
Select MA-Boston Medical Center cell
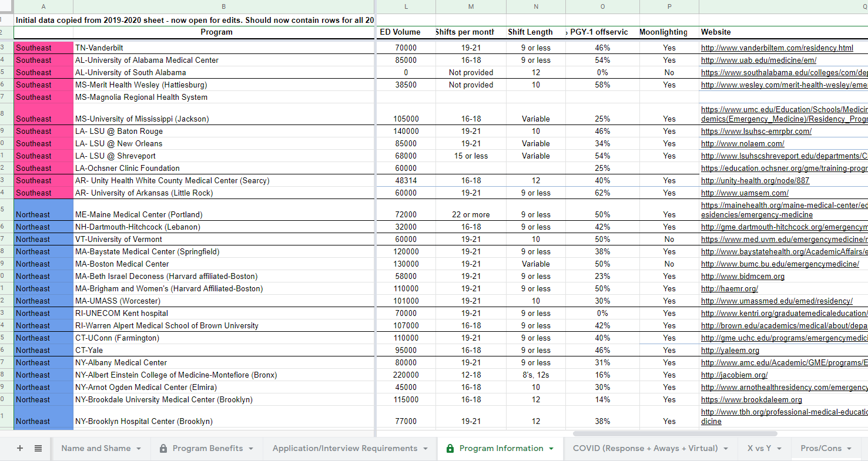(224, 264)
